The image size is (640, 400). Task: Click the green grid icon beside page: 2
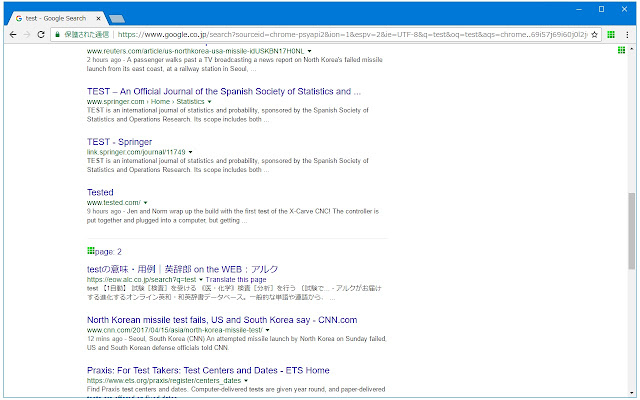pyautogui.click(x=91, y=251)
